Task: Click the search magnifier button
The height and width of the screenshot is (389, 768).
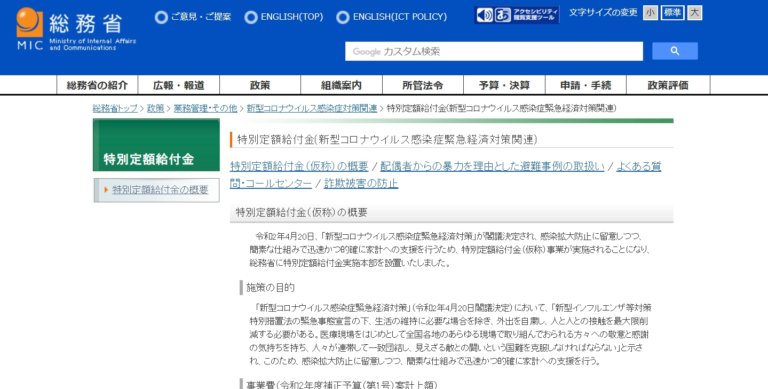Action: click(x=674, y=51)
